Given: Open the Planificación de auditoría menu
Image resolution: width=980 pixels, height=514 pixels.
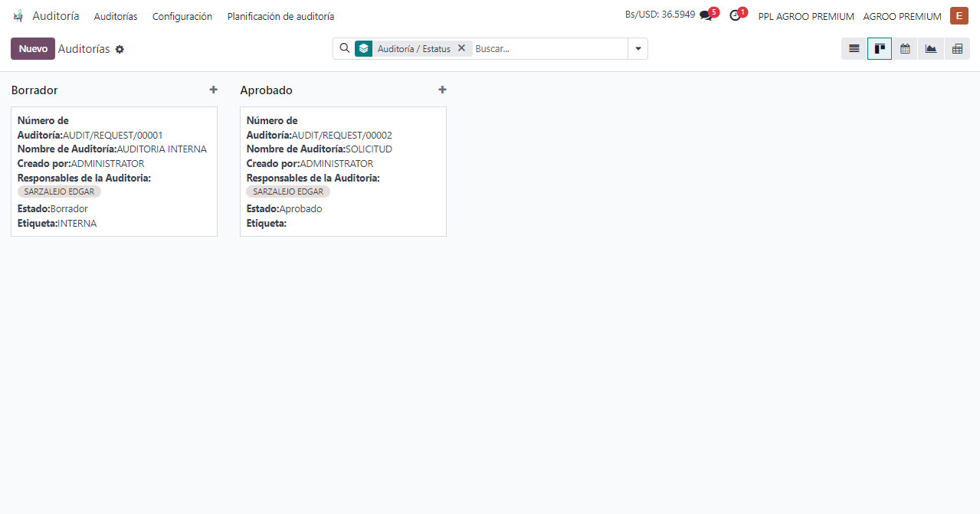Looking at the screenshot, I should (x=280, y=16).
